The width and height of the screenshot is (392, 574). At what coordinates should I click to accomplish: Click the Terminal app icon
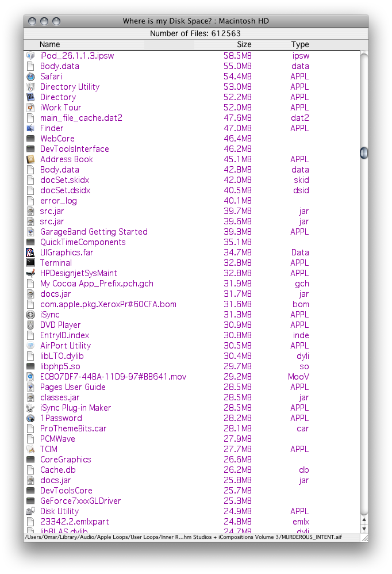30,263
